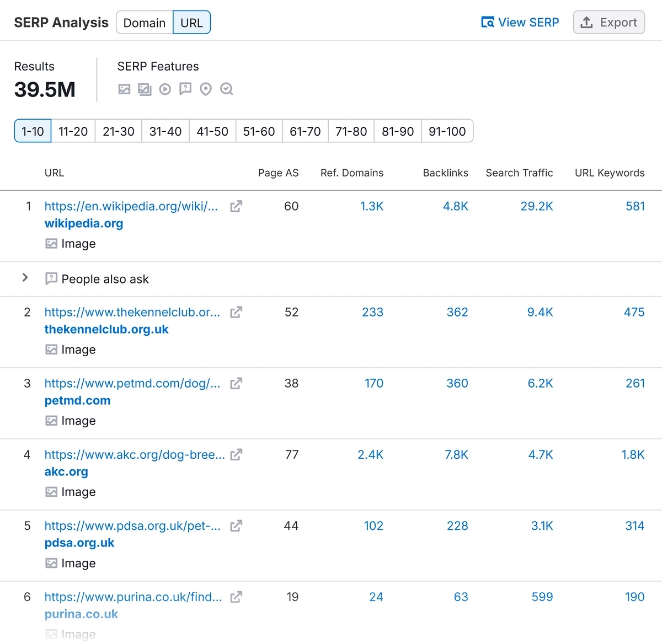Select results range 41-50
The width and height of the screenshot is (662, 644).
(212, 131)
